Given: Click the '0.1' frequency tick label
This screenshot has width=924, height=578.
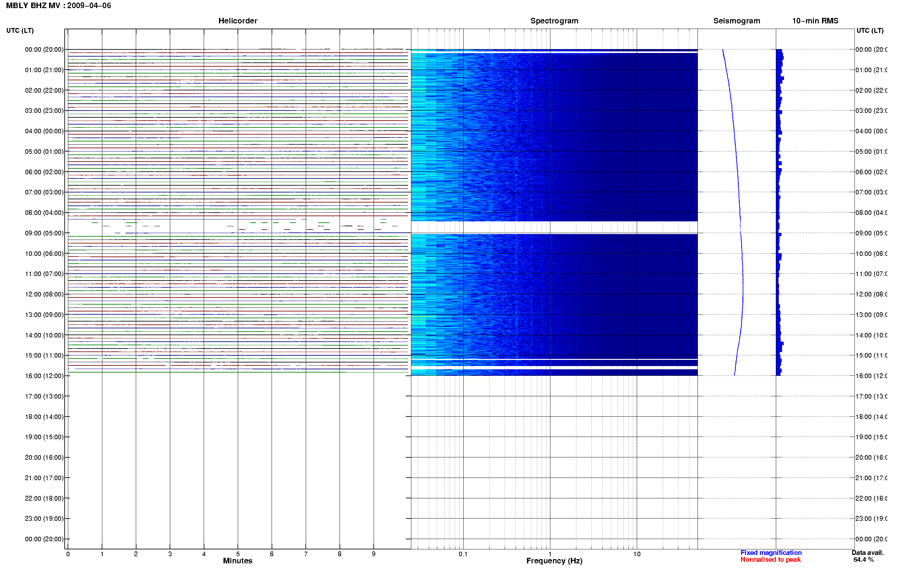Looking at the screenshot, I should tap(463, 554).
